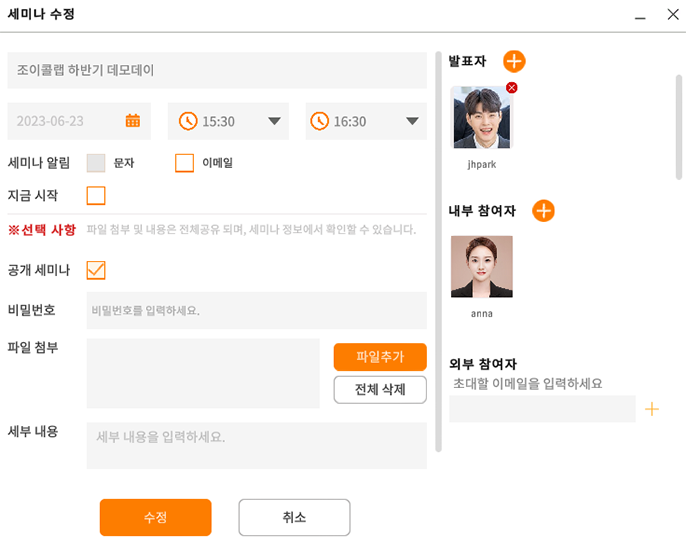Viewport: 686px width, 552px height.
Task: Minimize the seminar edit window
Action: [x=640, y=15]
